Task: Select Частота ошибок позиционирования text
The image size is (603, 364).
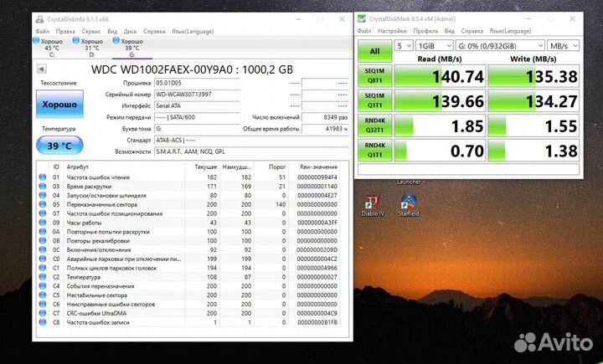Action: coord(115,213)
